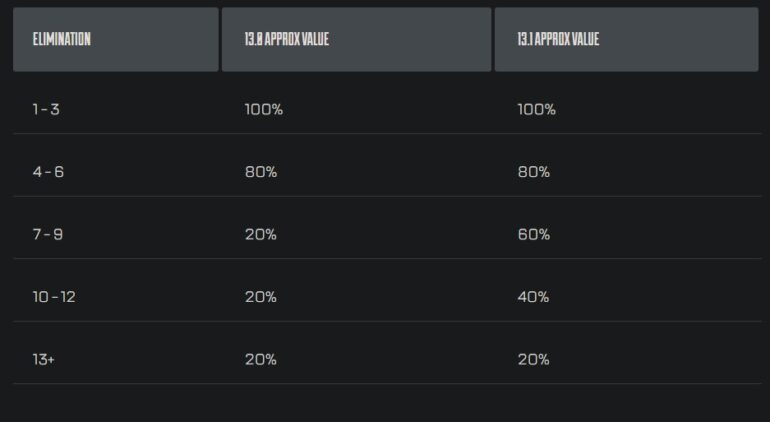Click the divider line below row 1 - 3

[387, 134]
